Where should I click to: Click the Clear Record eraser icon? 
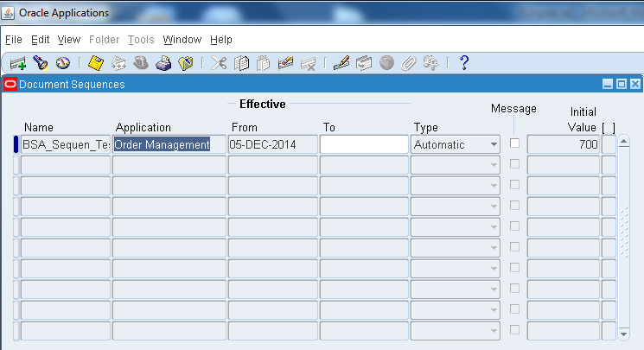coord(285,63)
